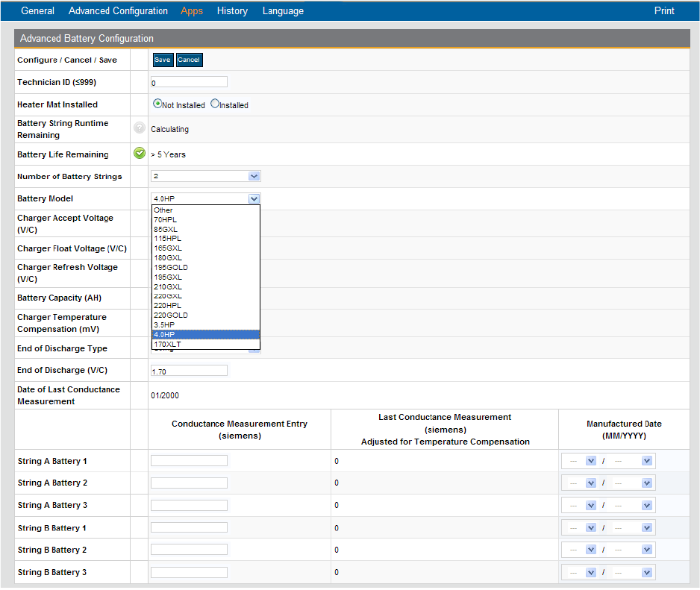This screenshot has width=700, height=590.
Task: Select 115HPL battery model option
Action: coord(206,239)
